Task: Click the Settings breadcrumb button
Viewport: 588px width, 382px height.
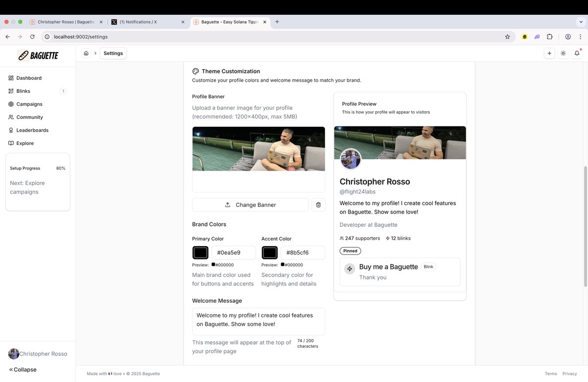Action: [113, 53]
